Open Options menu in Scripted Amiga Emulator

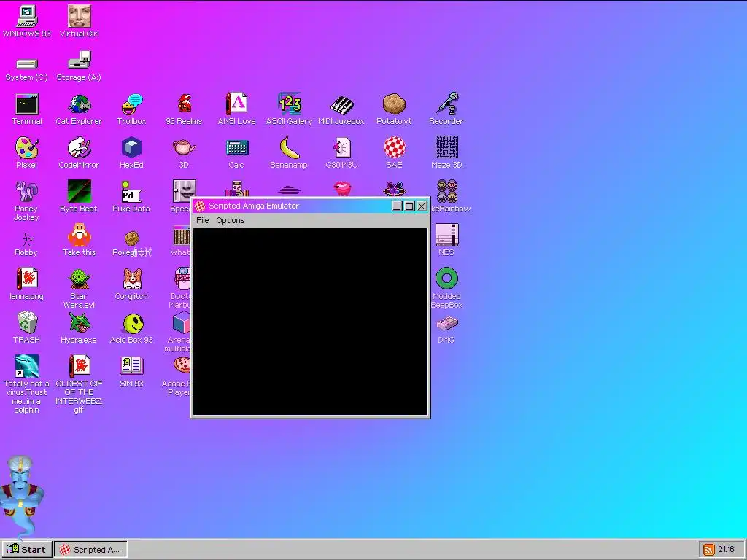[x=230, y=220]
